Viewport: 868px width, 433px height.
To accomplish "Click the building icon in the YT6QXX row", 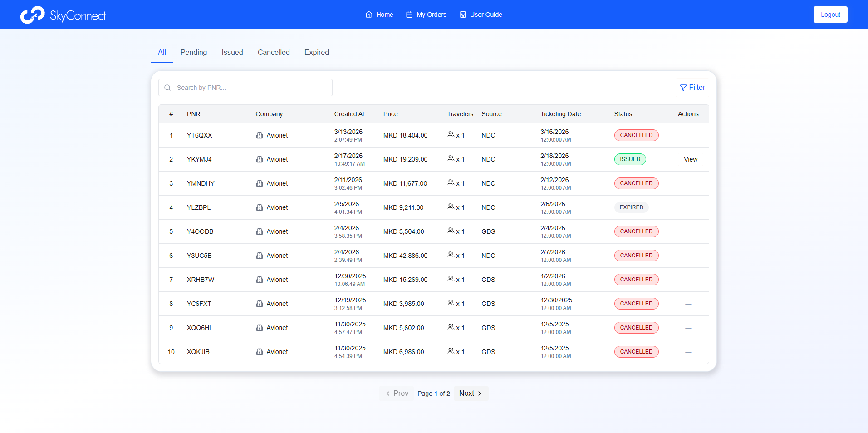I will pyautogui.click(x=260, y=135).
